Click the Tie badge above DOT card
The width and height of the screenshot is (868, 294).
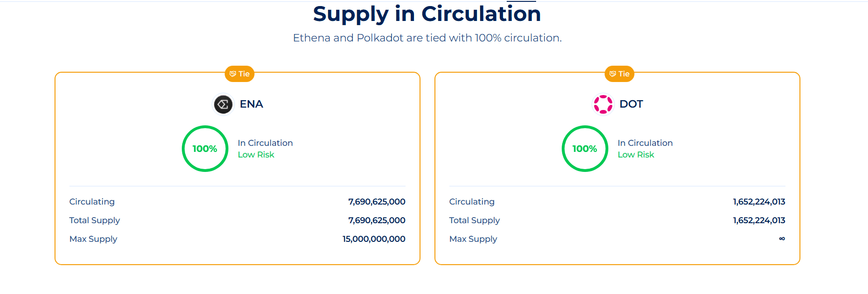tap(619, 74)
